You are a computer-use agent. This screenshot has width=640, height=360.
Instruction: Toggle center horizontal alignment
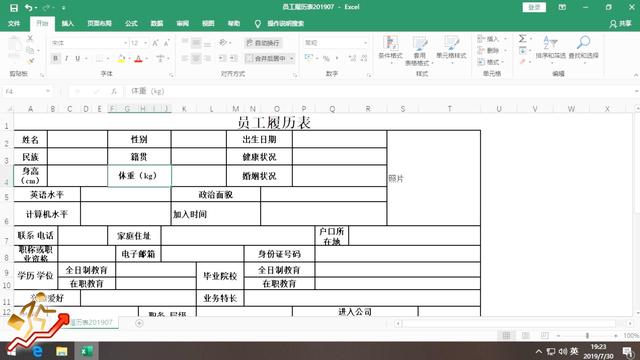[x=196, y=58]
